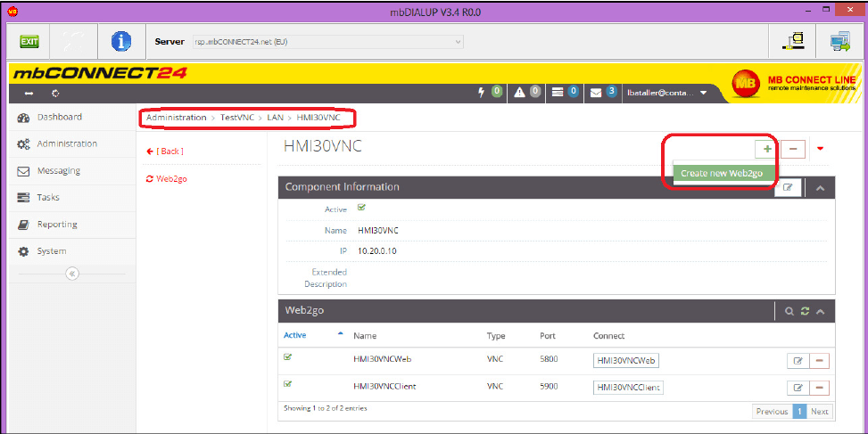868x434 pixels.
Task: Toggle the Active checkbox in Component Information
Action: tap(361, 208)
